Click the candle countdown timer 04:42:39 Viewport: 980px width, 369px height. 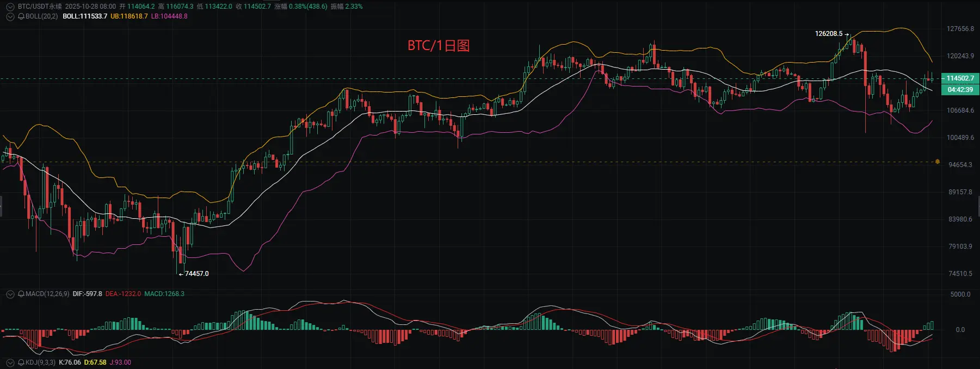coord(960,90)
